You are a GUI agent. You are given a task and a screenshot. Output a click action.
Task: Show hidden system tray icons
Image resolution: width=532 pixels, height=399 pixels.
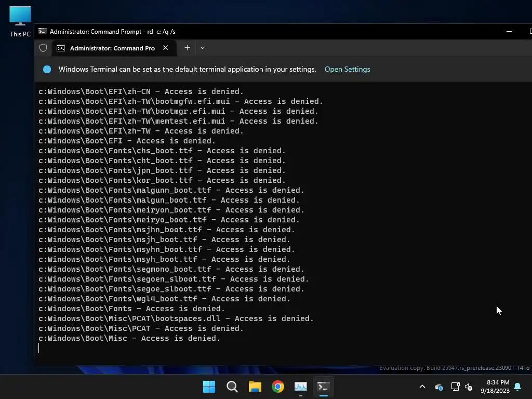point(422,387)
